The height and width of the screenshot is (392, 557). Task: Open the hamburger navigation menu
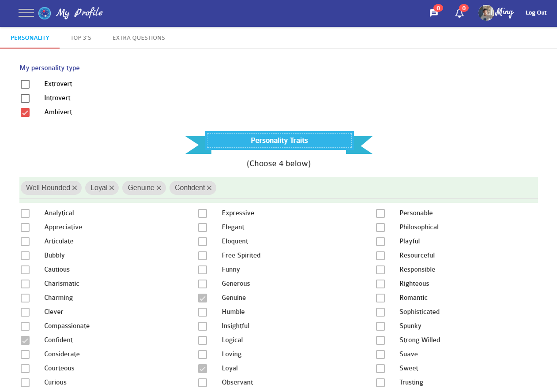(26, 13)
